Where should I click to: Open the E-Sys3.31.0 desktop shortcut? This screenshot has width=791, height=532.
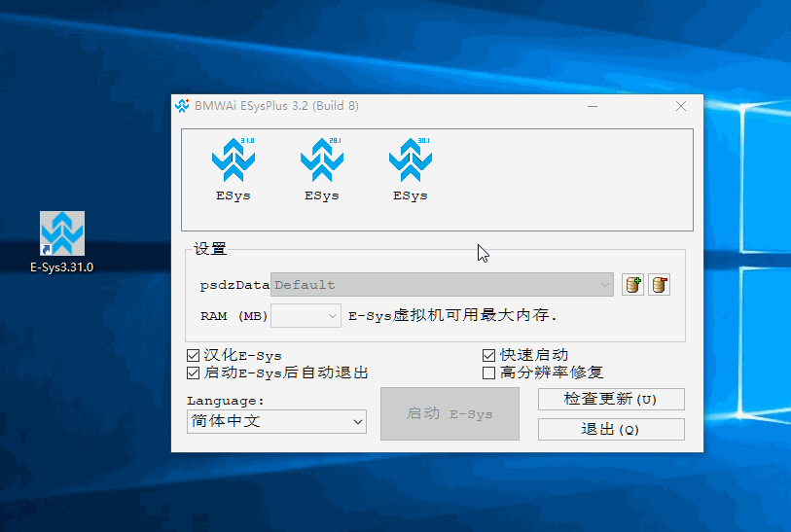[62, 242]
